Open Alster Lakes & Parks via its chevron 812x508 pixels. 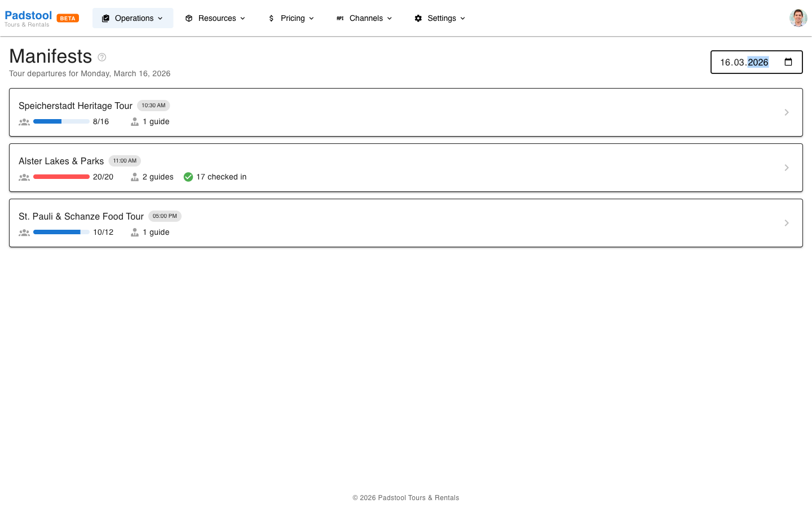[787, 168]
